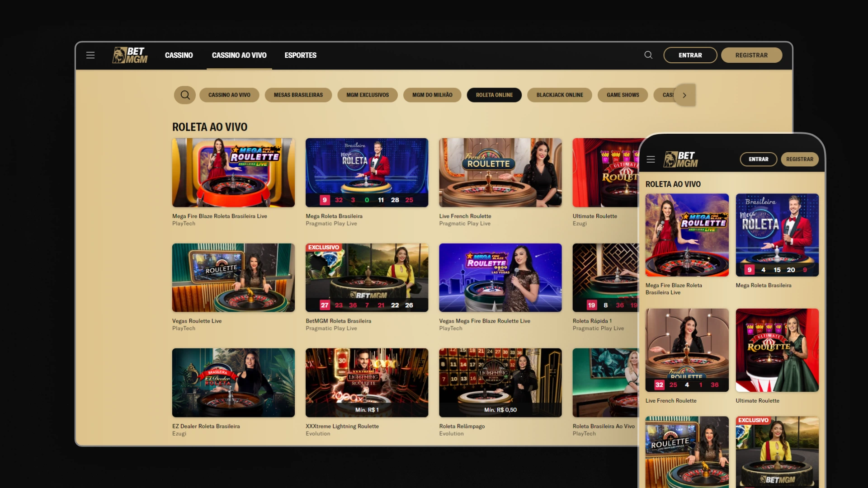The width and height of the screenshot is (868, 488).
Task: Launch Vegas Mega Fire Blaze Roulette Live
Action: (x=500, y=277)
